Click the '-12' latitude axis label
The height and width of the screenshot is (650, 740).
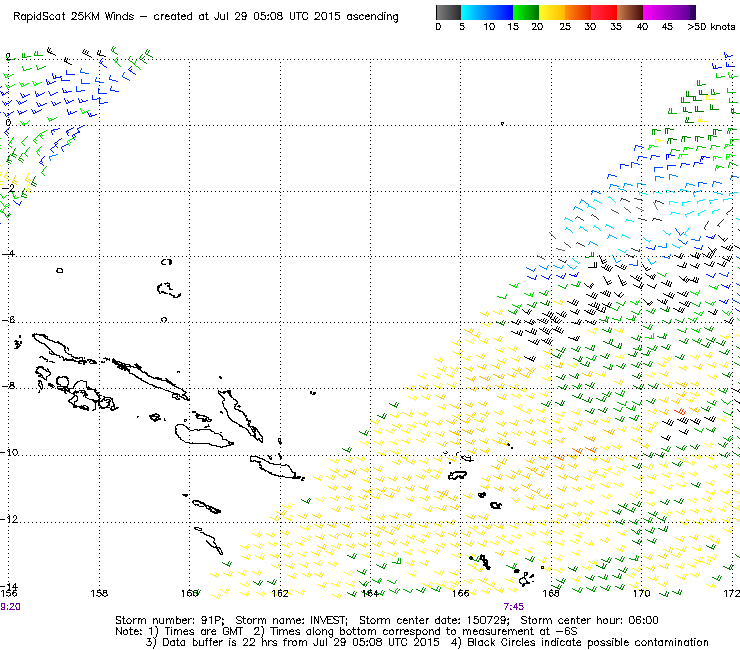(x=9, y=519)
